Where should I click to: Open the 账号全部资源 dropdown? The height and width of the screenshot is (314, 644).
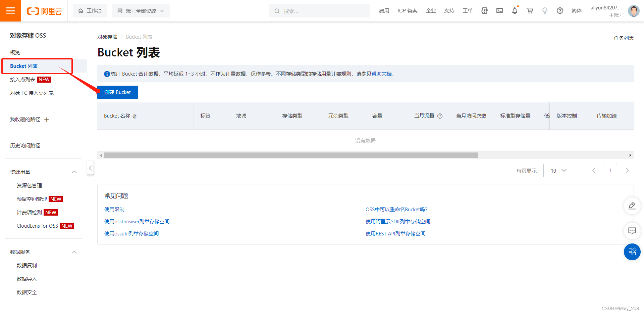coord(141,10)
